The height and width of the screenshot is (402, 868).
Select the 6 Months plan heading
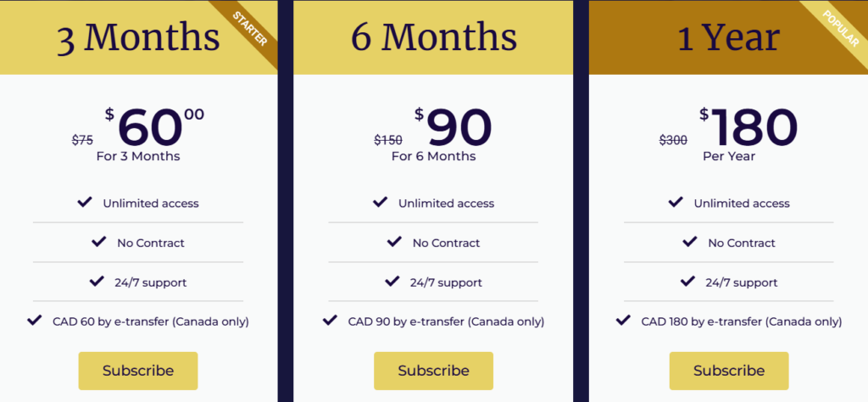(x=433, y=38)
